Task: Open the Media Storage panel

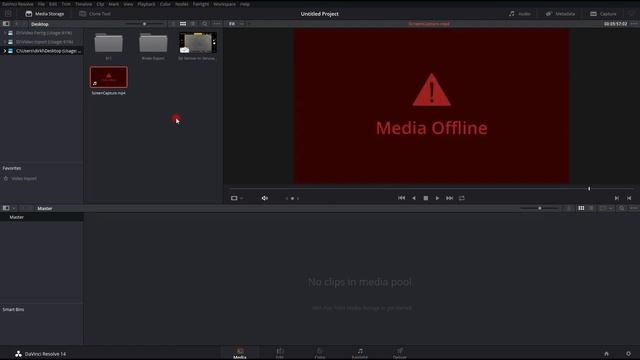Action: 45,14
